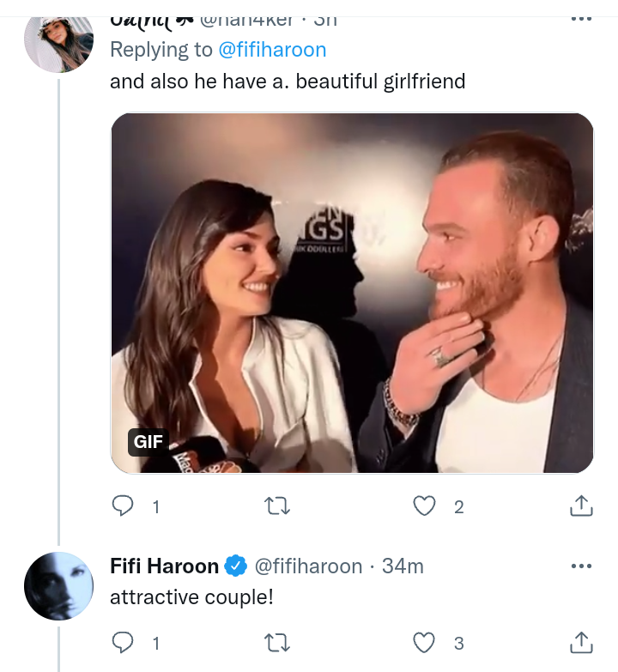618x672 pixels.
Task: Like the tweet with the GIF
Action: click(425, 506)
